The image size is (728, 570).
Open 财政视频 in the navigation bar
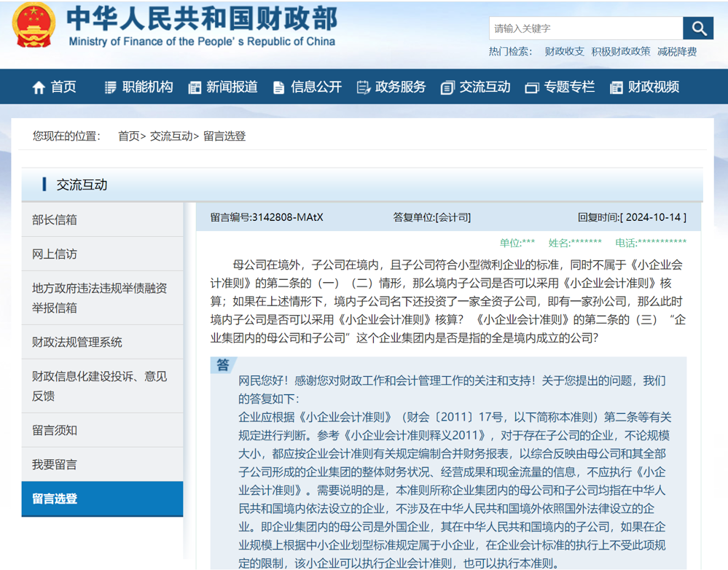point(654,87)
